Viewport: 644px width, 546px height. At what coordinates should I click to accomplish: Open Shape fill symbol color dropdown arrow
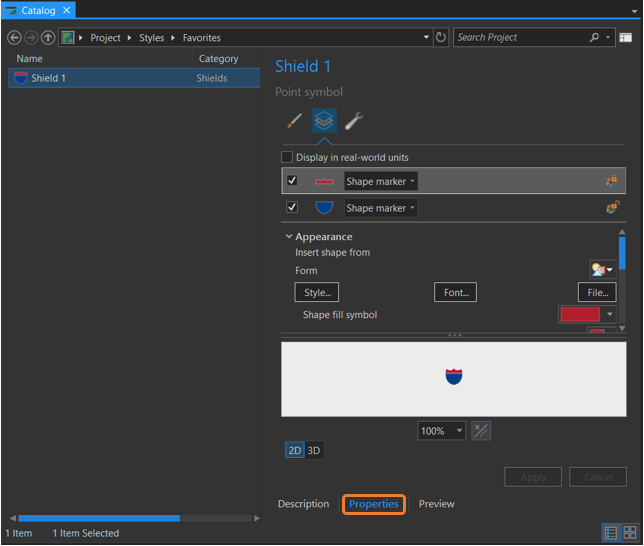click(610, 315)
